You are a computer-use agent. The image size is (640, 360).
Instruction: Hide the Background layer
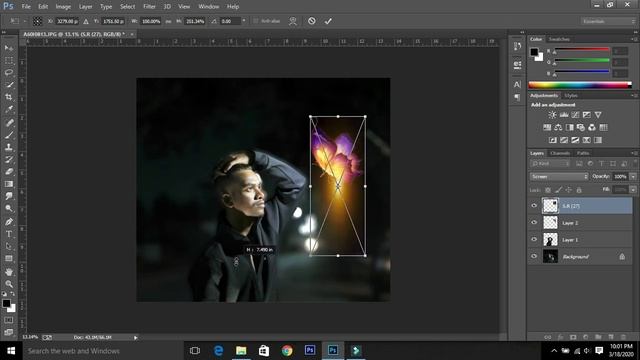[534, 256]
